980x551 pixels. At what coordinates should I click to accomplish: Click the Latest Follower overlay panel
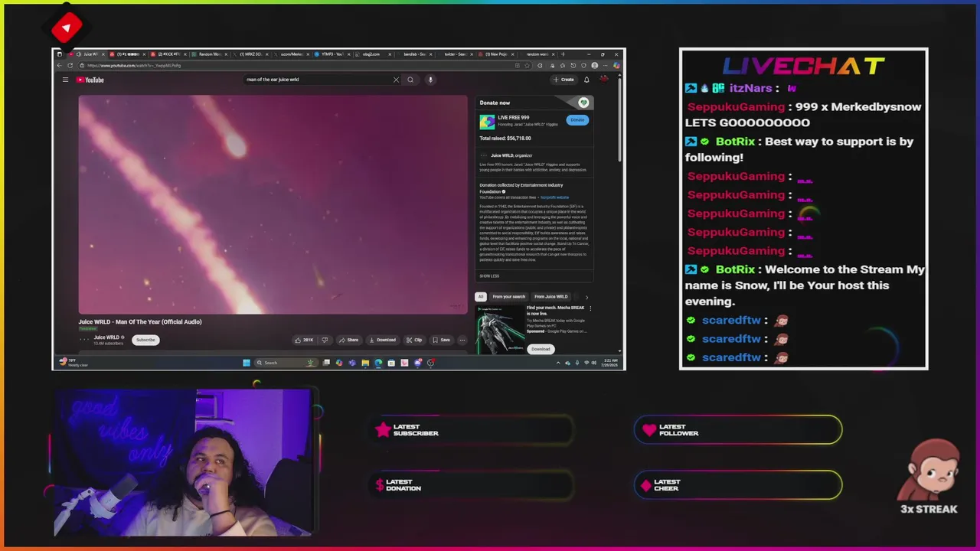click(738, 430)
